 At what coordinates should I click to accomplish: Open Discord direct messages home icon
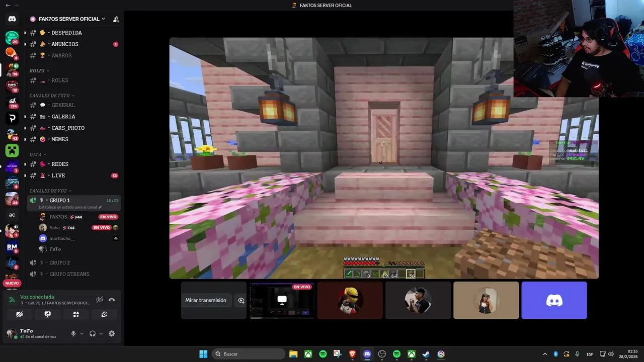[12, 19]
